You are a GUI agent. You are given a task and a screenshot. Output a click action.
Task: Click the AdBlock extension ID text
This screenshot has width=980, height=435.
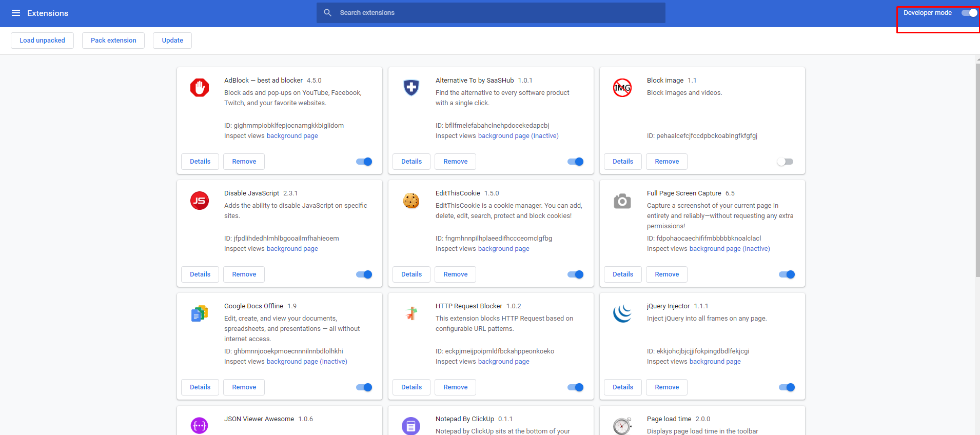point(284,126)
